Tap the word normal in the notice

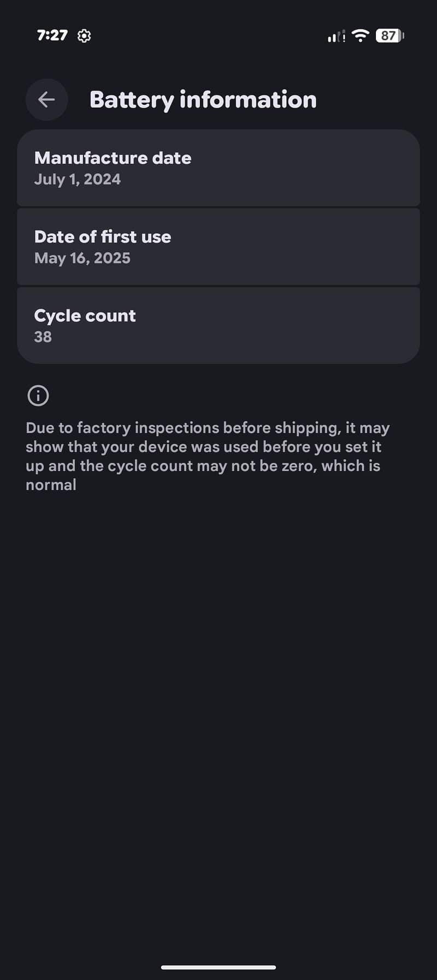tap(51, 485)
